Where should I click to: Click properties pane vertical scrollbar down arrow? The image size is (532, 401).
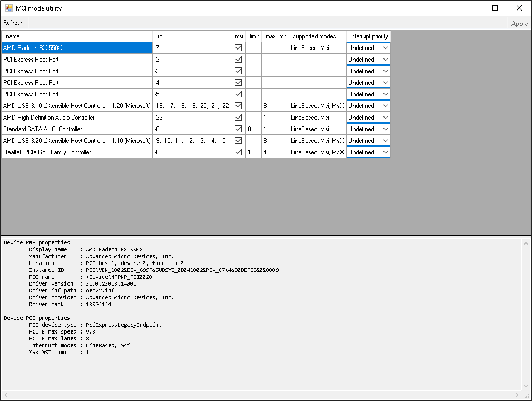(526, 386)
